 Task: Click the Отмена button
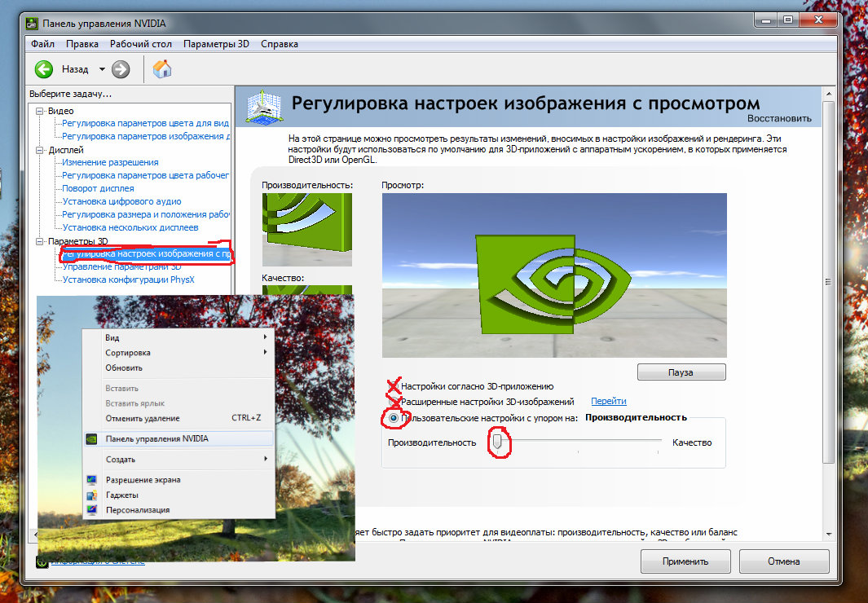coord(783,561)
